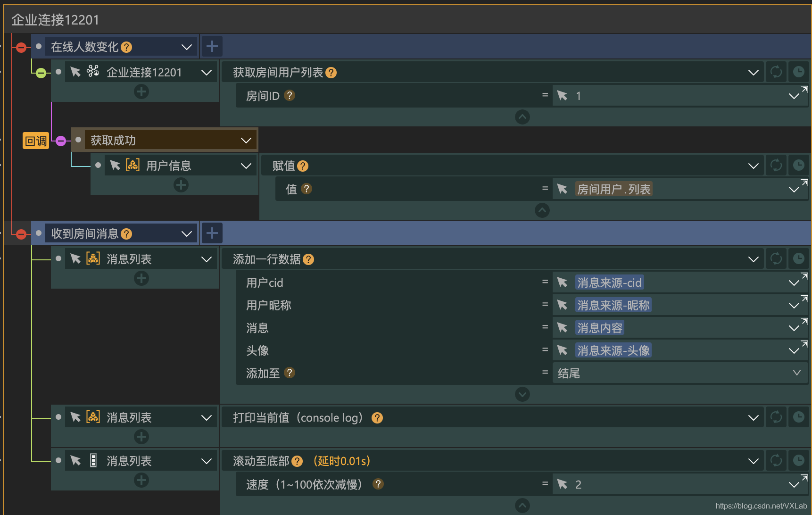The height and width of the screenshot is (515, 812).
Task: Click the 消息来源-cid value tag
Action: (610, 282)
